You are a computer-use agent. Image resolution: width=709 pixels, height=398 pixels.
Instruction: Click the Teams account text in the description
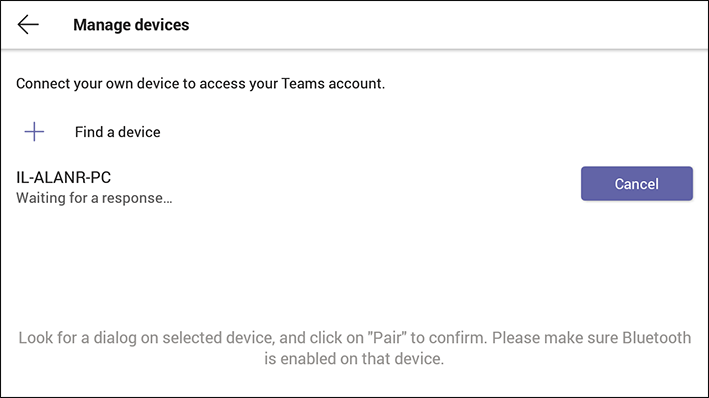333,84
